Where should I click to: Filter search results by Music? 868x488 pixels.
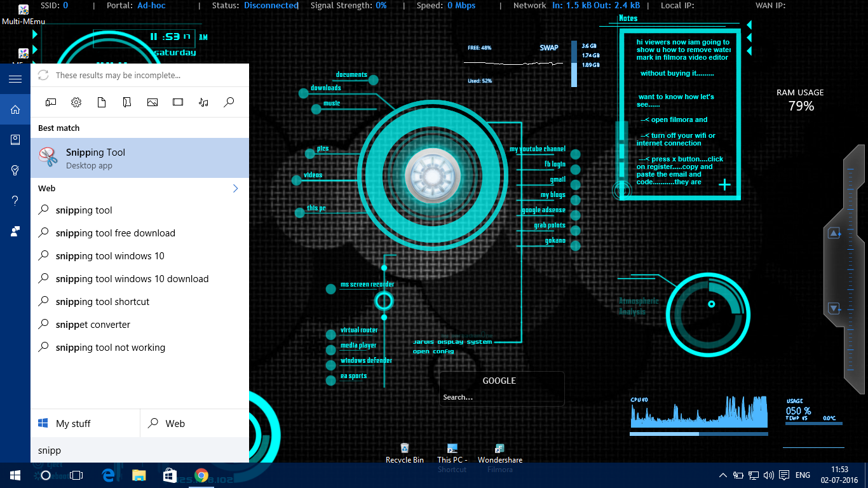point(203,102)
